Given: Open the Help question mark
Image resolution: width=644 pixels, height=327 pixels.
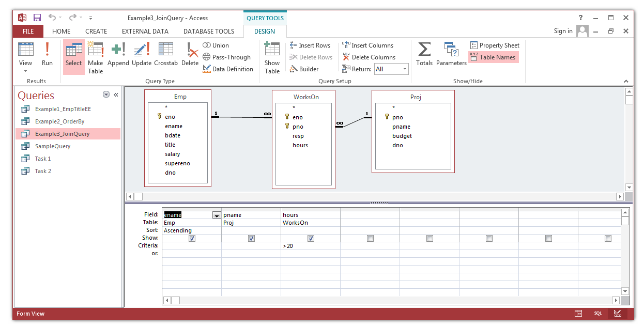Looking at the screenshot, I should pyautogui.click(x=581, y=18).
